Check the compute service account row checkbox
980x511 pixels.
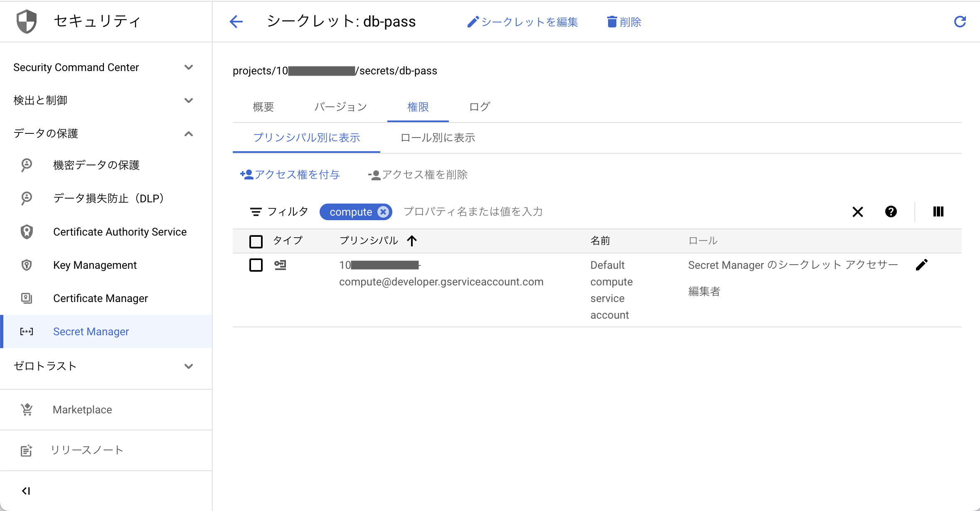coord(256,265)
